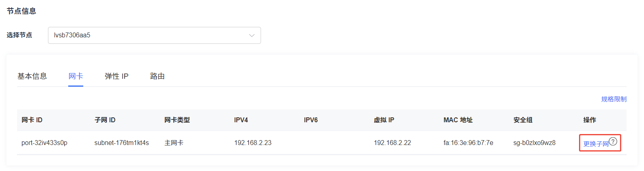The image size is (644, 171).
Task: Select the IPV4 address 192.168.2.23
Action: tap(253, 143)
